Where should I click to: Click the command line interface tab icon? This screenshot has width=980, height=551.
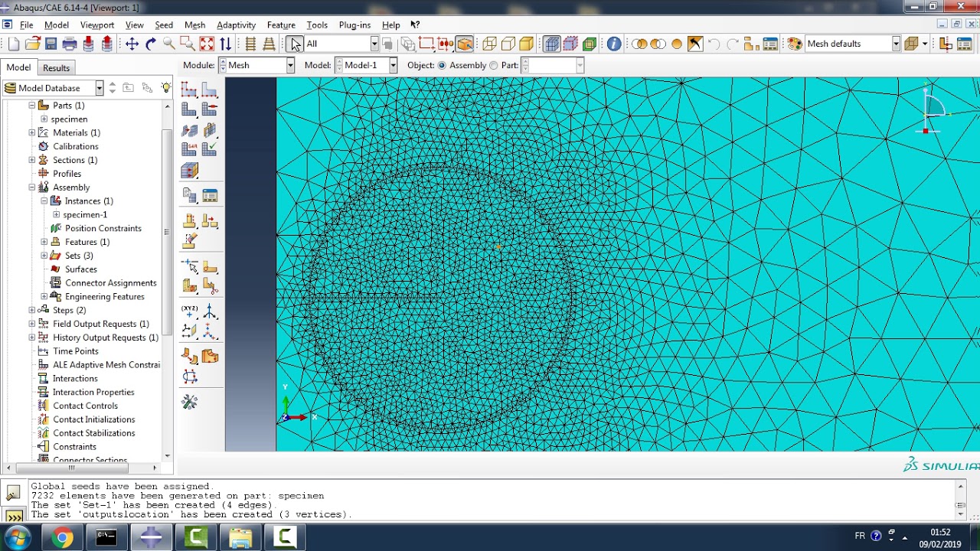[x=13, y=516]
